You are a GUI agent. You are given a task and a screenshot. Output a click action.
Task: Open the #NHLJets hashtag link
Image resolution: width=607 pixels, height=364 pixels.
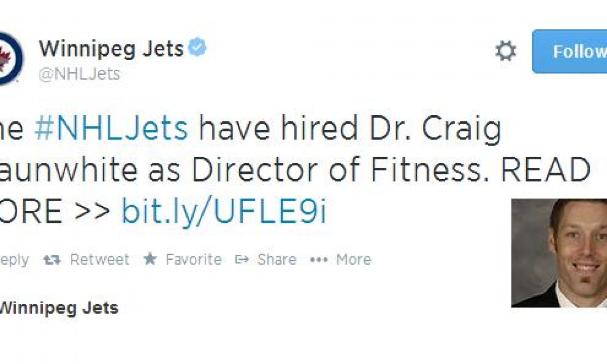(111, 129)
